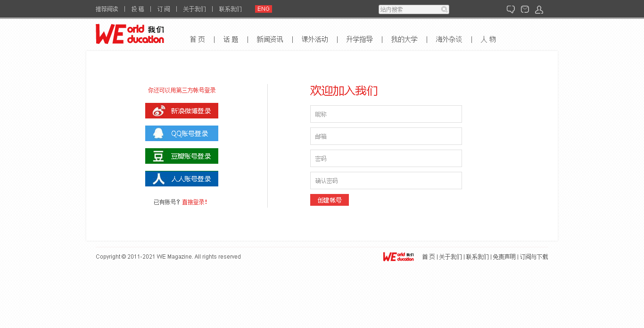The width and height of the screenshot is (644, 328).
Task: Click the user profile icon
Action: coord(539,9)
